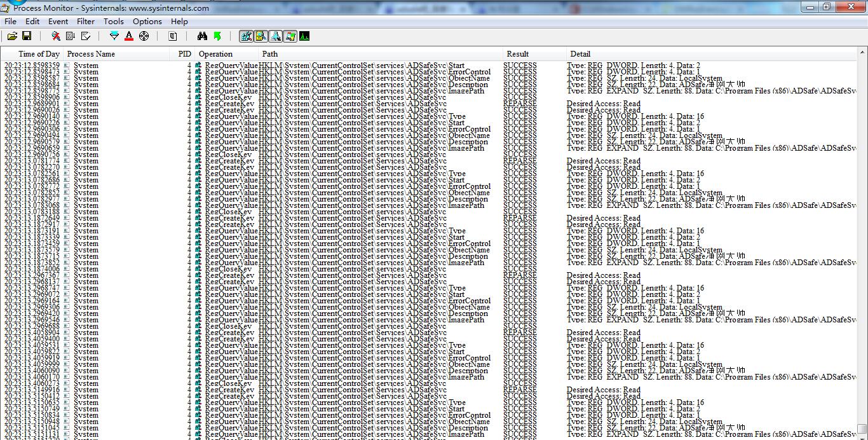The width and height of the screenshot is (868, 440).
Task: Click registry operation icon in 20:23:12.8598359 row
Action: tap(198, 65)
